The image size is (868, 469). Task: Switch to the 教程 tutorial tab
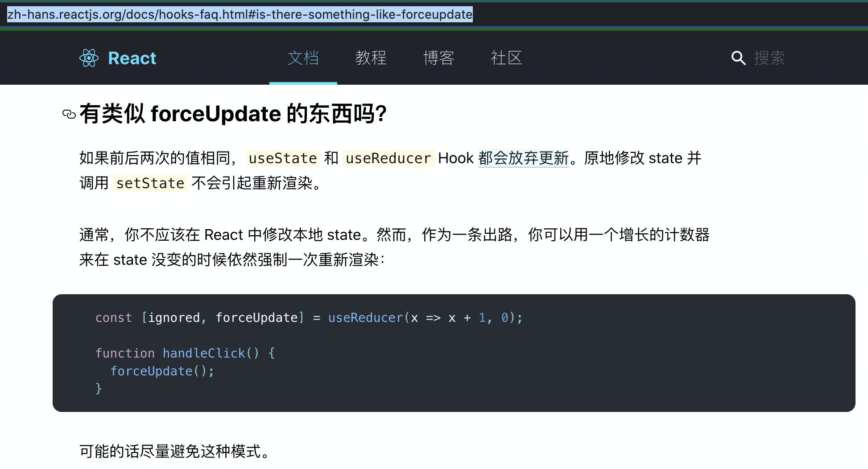pyautogui.click(x=371, y=58)
